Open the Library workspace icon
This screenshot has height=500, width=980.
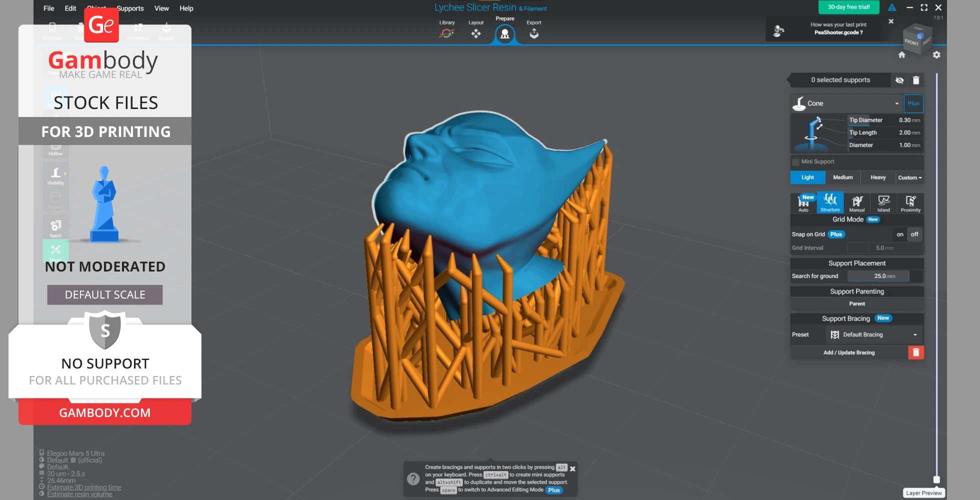tap(446, 33)
